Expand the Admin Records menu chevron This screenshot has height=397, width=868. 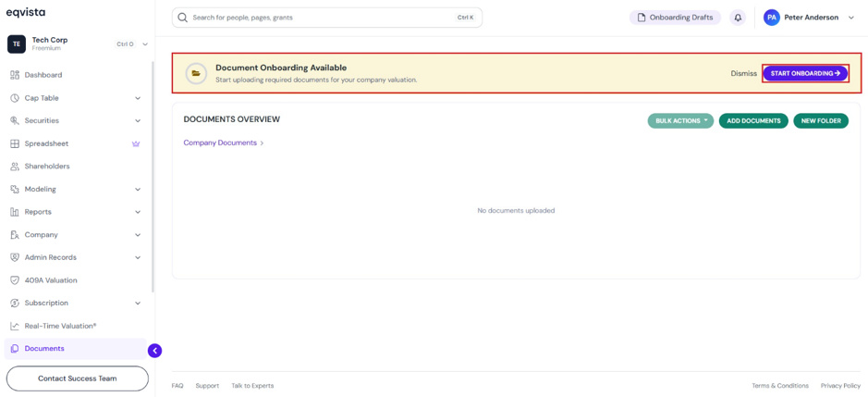(138, 258)
